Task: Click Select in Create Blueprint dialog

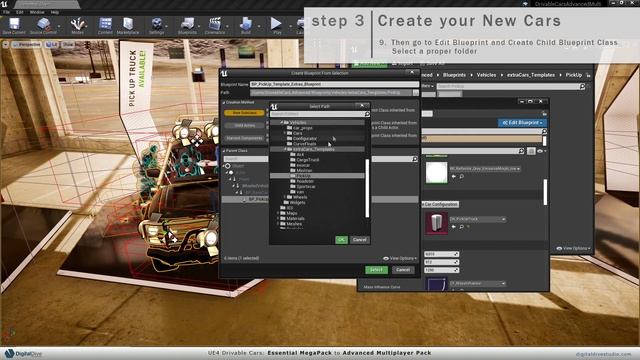Action: (376, 270)
